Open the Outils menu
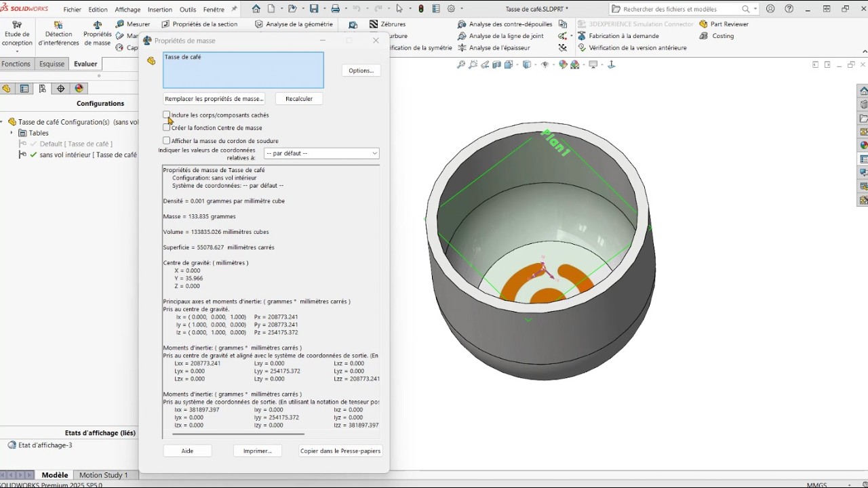This screenshot has width=868, height=488. (x=188, y=9)
